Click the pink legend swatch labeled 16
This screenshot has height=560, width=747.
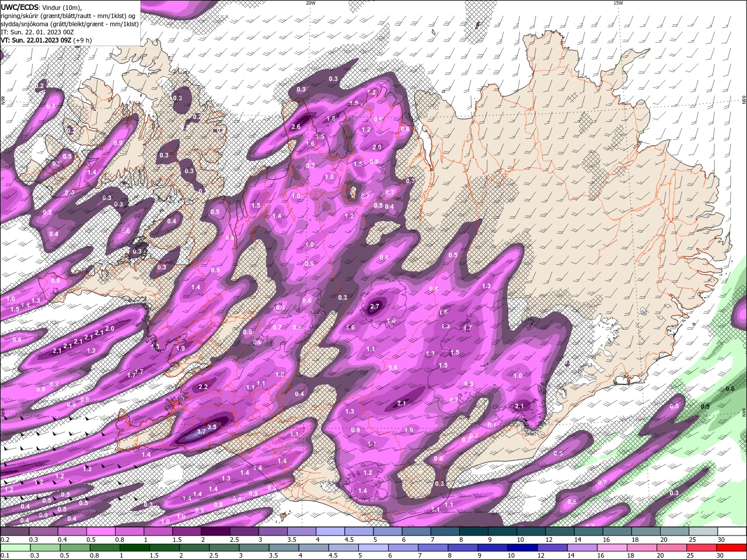[612, 548]
